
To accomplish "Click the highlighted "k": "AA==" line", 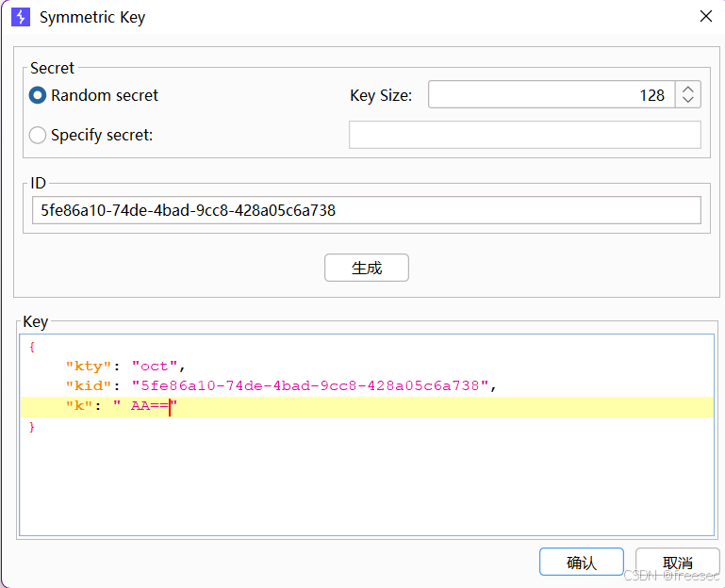I will pyautogui.click(x=367, y=406).
